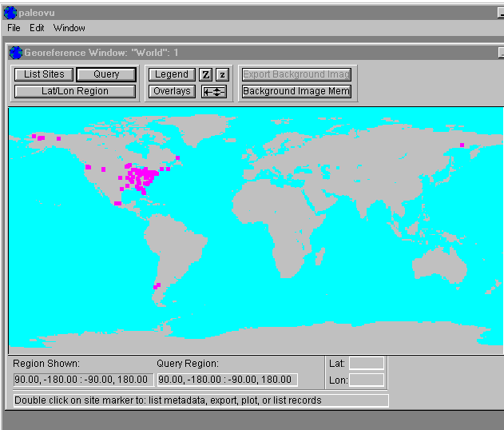The height and width of the screenshot is (430, 504).
Task: Open the Window menu
Action: (69, 28)
